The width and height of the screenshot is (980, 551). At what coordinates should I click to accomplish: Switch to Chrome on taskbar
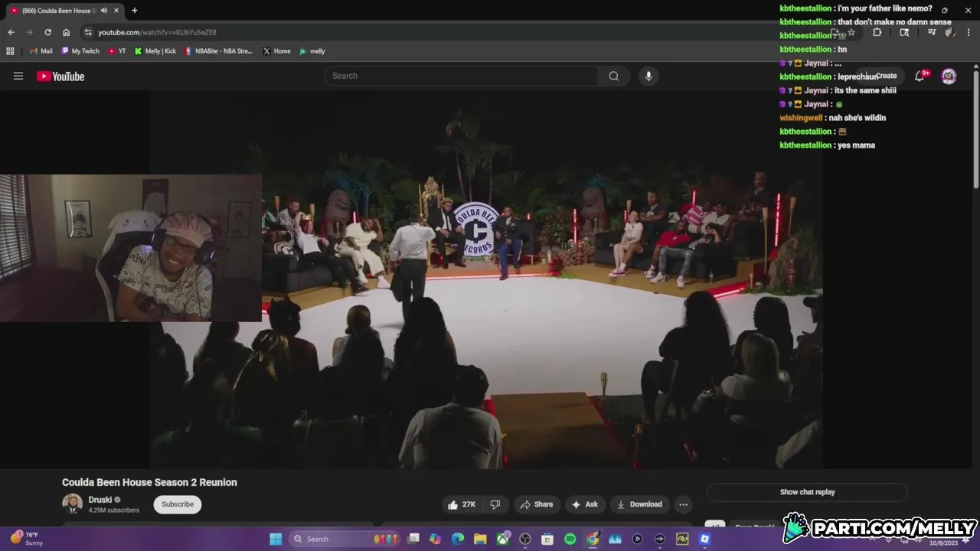click(593, 539)
